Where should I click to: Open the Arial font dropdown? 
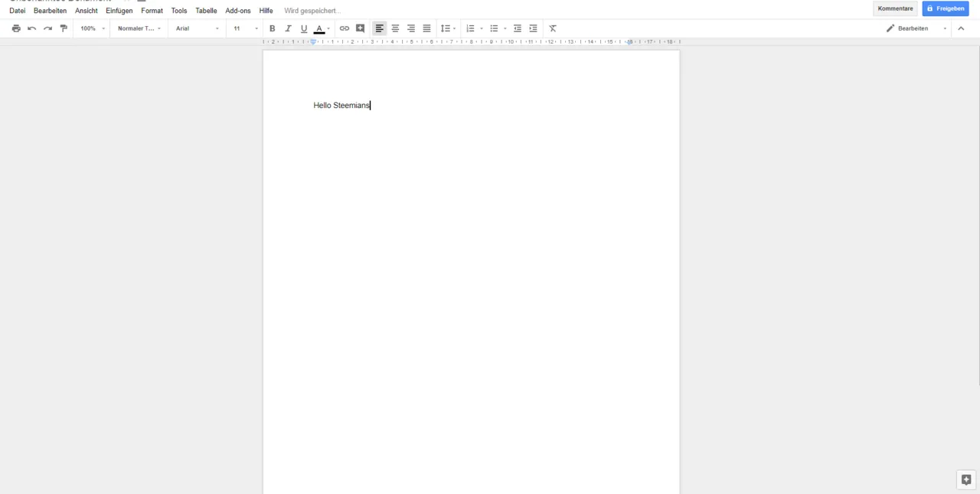pos(198,28)
